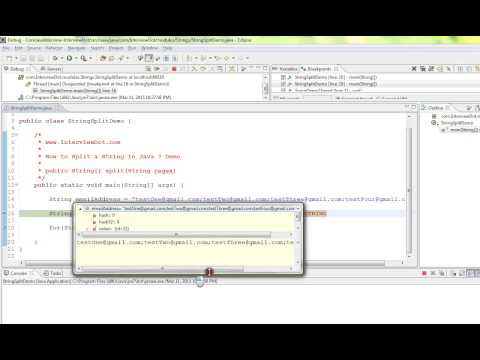Collapse the emailAddress node in hover popup
The image size is (480, 360).
pyautogui.click(x=80, y=209)
